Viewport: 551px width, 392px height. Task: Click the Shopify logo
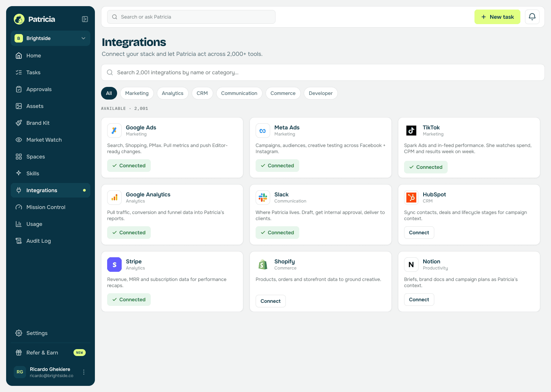tap(263, 265)
